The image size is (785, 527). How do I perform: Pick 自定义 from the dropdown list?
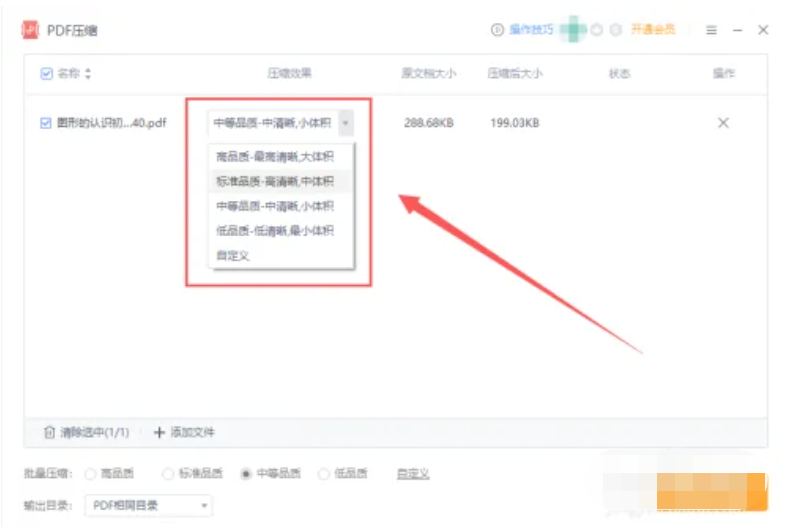click(x=232, y=256)
